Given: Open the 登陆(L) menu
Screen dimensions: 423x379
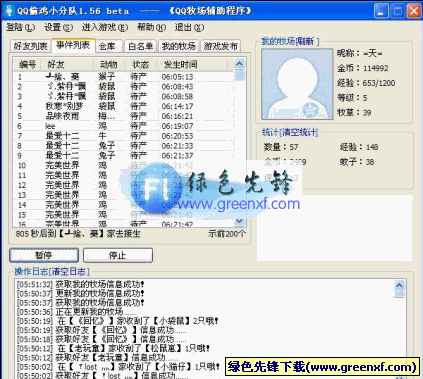Looking at the screenshot, I should pyautogui.click(x=20, y=28).
